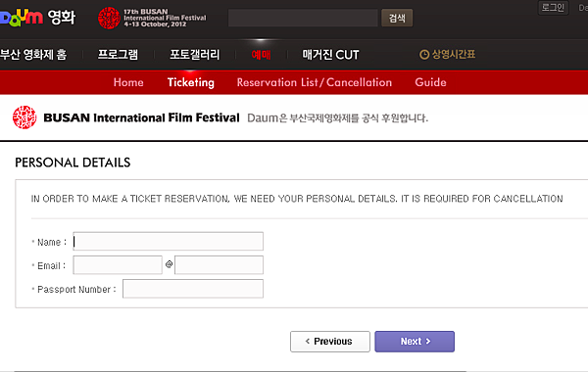Switch to the Home tab
The width and height of the screenshot is (588, 372).
[128, 82]
